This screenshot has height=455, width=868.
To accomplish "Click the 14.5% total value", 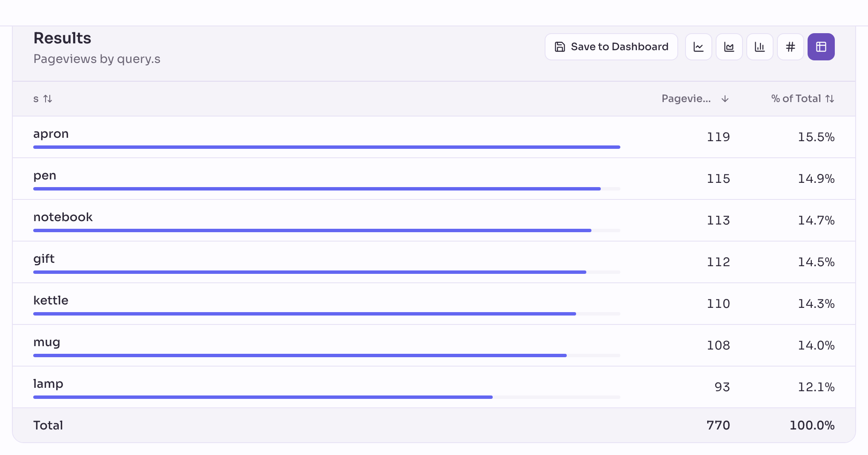I will pyautogui.click(x=816, y=262).
